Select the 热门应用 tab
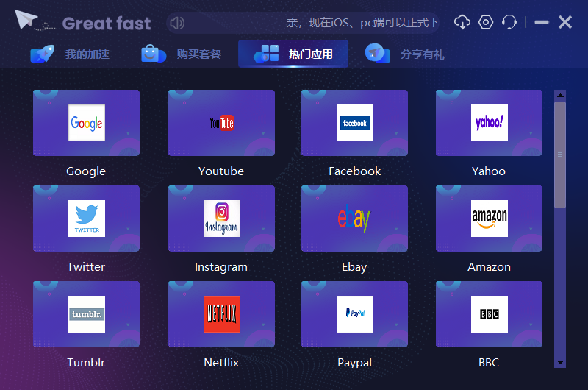The width and height of the screenshot is (588, 390). click(x=293, y=54)
